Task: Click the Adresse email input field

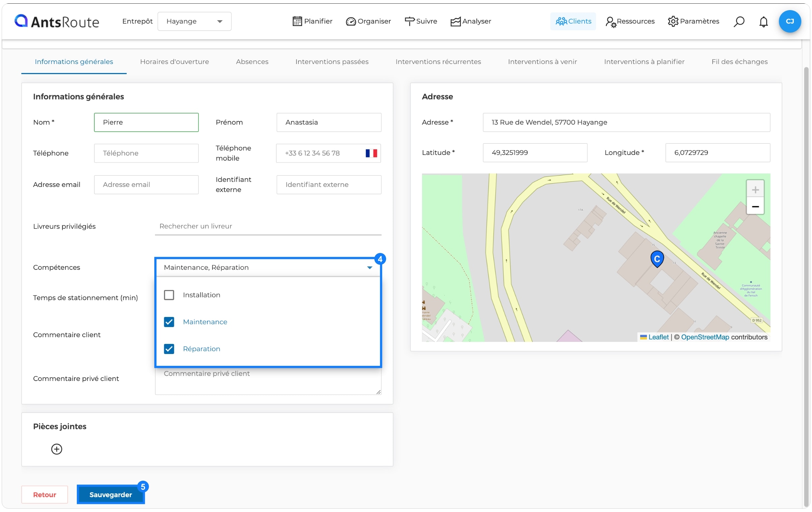Action: pos(146,185)
